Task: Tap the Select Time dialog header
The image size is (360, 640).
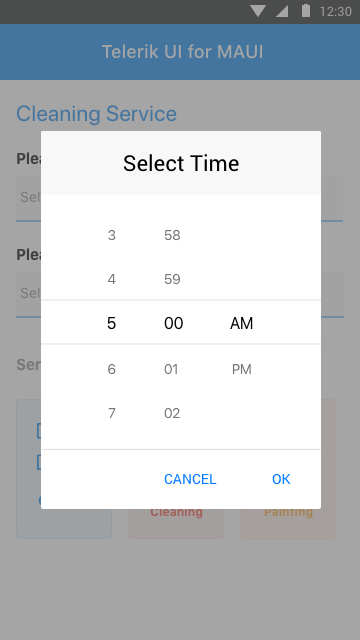Action: coord(181,163)
